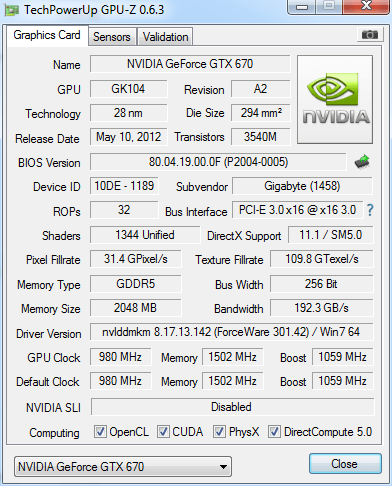Viewport: 392px width, 486px height.
Task: Click the NVIDIA logo image
Action: tap(335, 99)
